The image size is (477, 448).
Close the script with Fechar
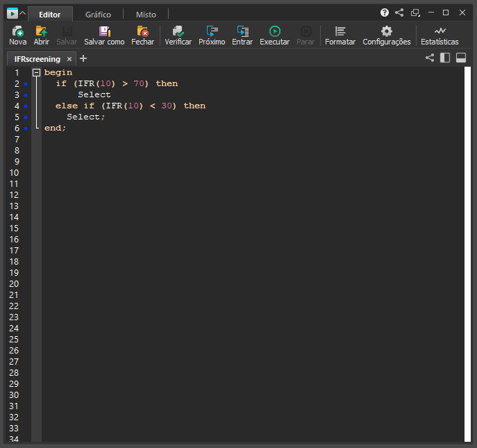[x=142, y=35]
